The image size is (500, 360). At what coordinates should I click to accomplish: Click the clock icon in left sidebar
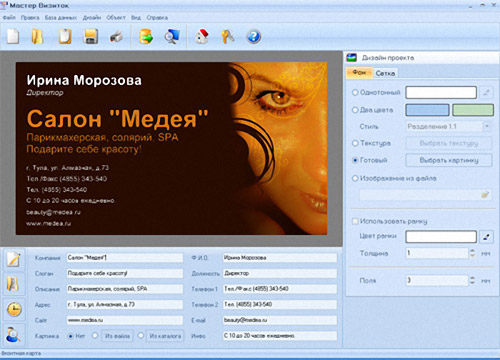click(x=14, y=309)
